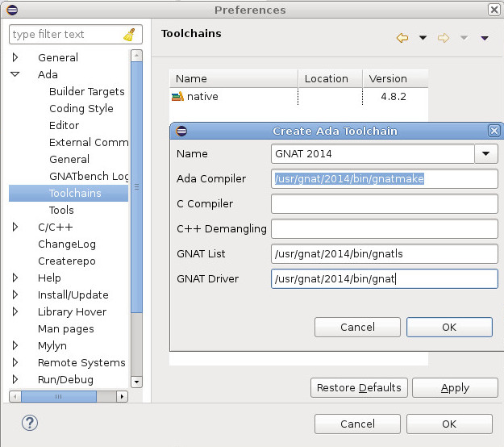
Task: Close the Create Ada Toolchain dialog
Action: 494,131
